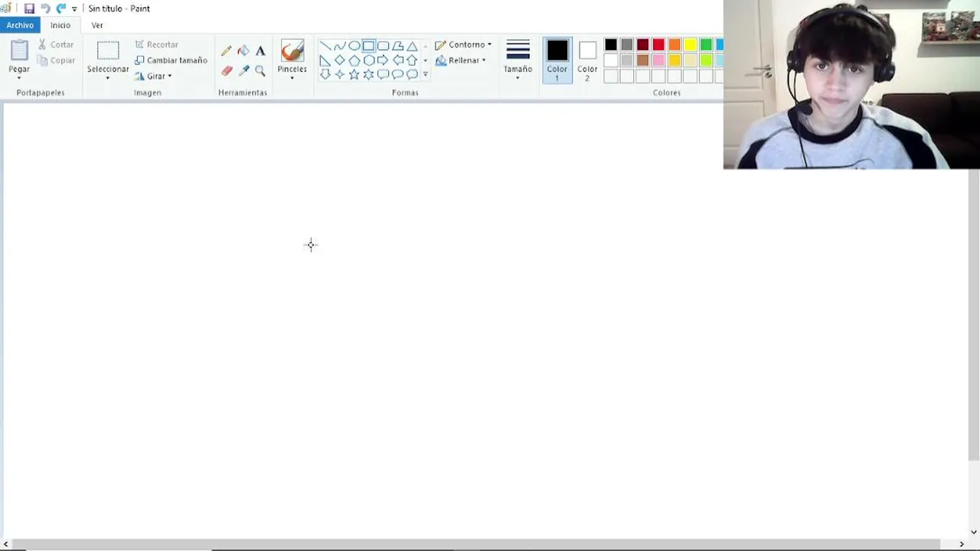Choose the Right arrow shape

pos(383,60)
